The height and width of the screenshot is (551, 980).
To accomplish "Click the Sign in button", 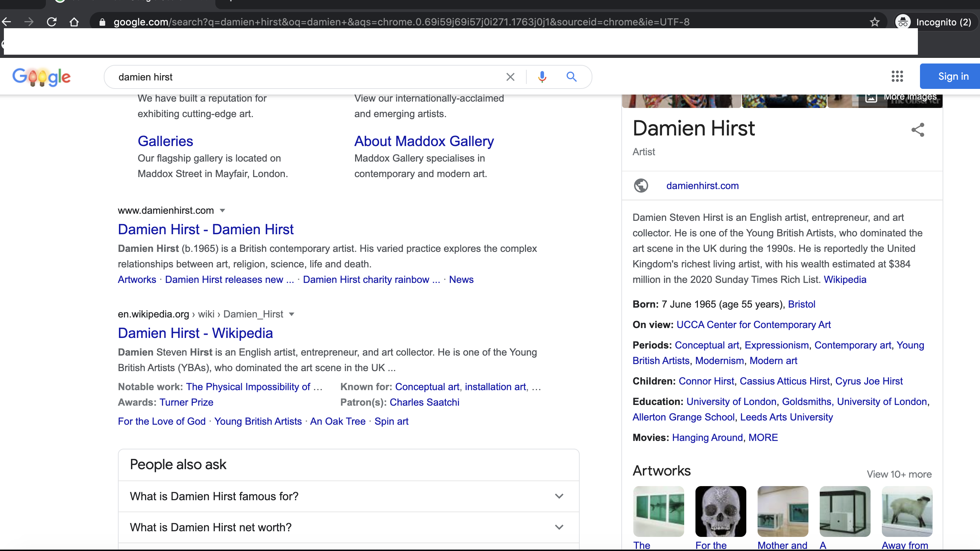I will point(953,77).
